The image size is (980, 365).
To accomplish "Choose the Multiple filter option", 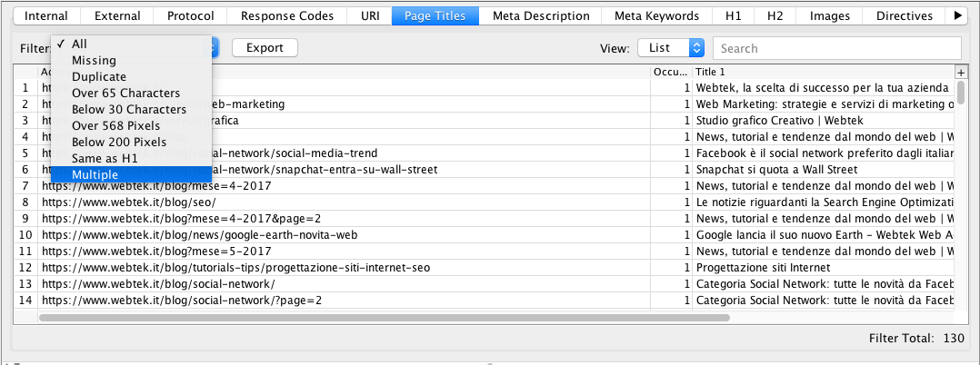I will tap(131, 175).
